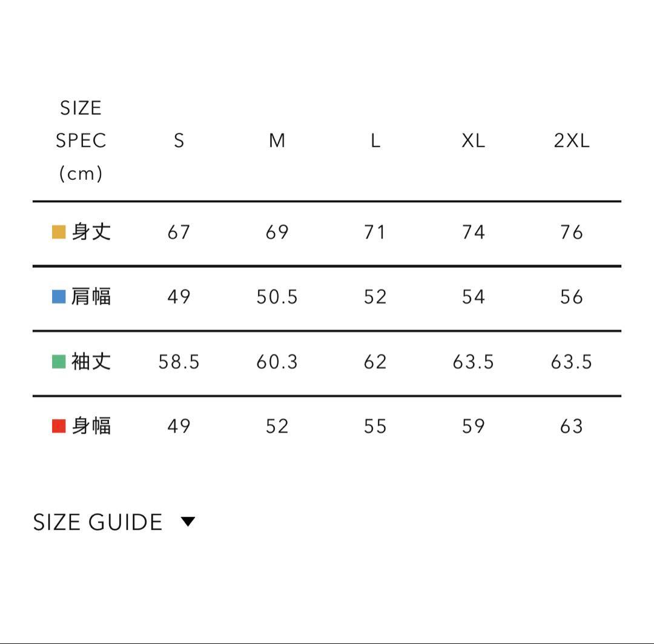
Task: Click the blue 肩幅 color square
Action: pyautogui.click(x=59, y=297)
